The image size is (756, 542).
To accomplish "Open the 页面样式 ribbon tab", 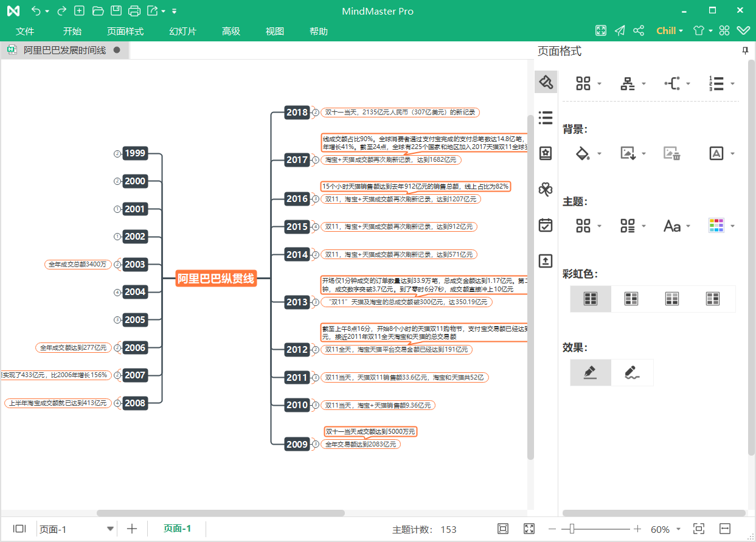I will tap(125, 32).
